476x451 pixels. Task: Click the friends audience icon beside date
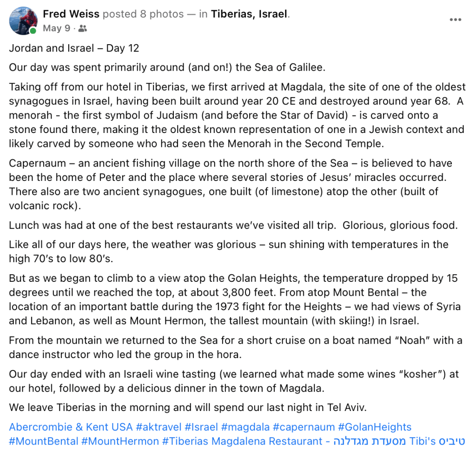pos(83,29)
